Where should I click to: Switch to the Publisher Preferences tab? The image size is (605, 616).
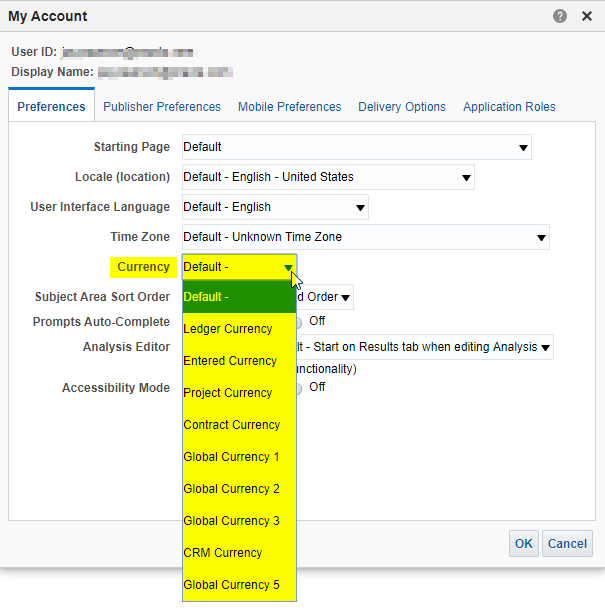(x=162, y=107)
